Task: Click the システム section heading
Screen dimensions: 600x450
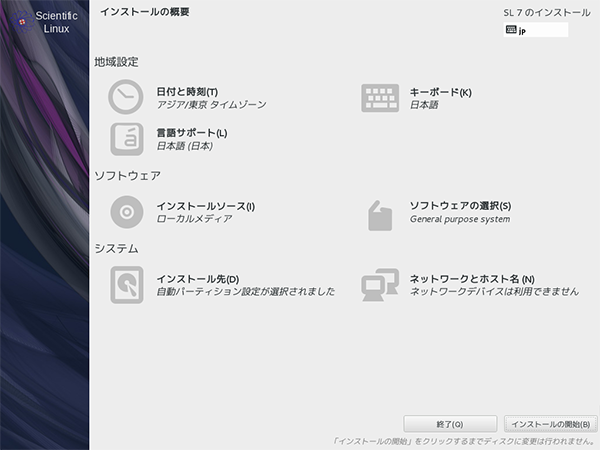Action: (116, 249)
